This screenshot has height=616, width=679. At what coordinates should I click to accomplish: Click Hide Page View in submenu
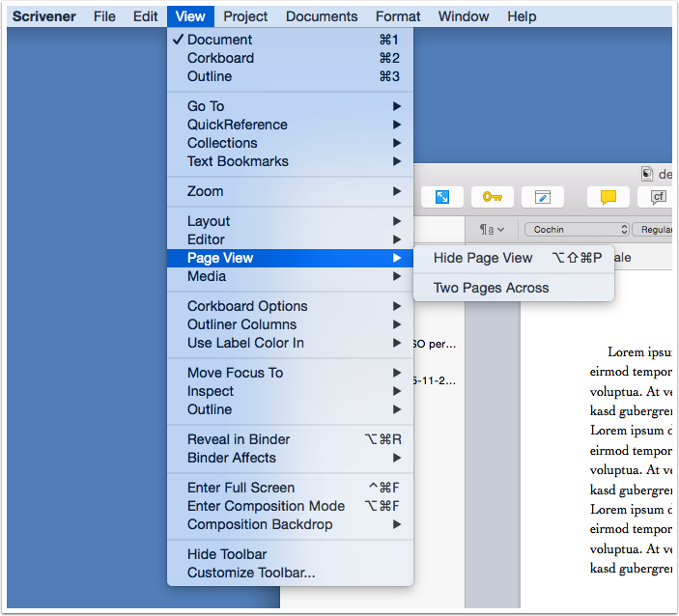pos(514,258)
